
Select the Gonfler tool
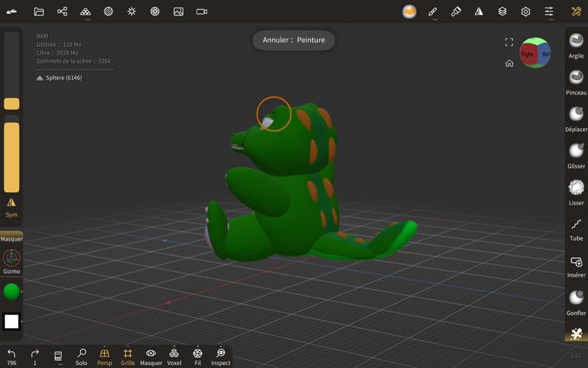tap(576, 303)
